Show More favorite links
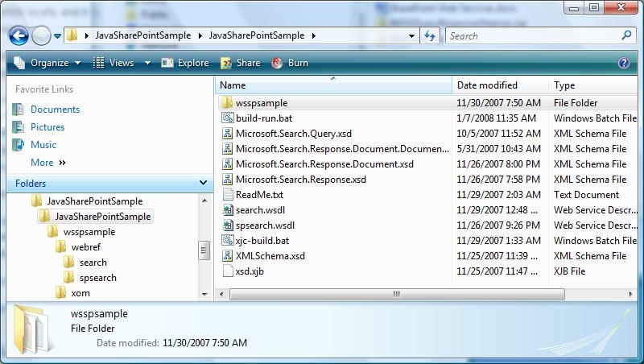This screenshot has width=644, height=364. click(48, 163)
